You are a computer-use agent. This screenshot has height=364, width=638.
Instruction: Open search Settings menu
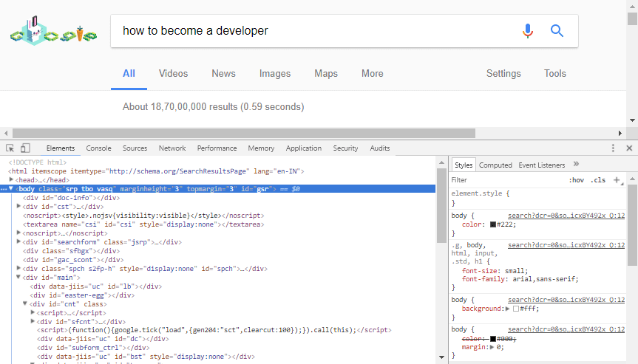click(503, 74)
